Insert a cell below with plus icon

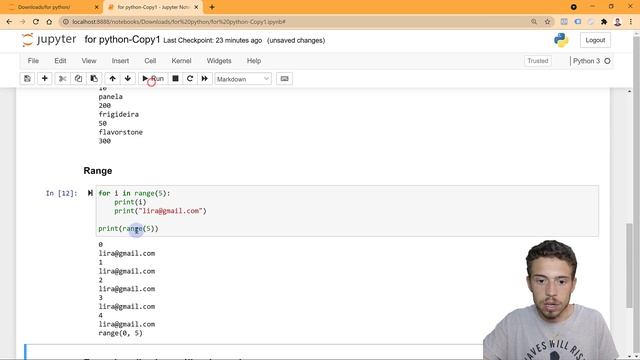point(44,79)
